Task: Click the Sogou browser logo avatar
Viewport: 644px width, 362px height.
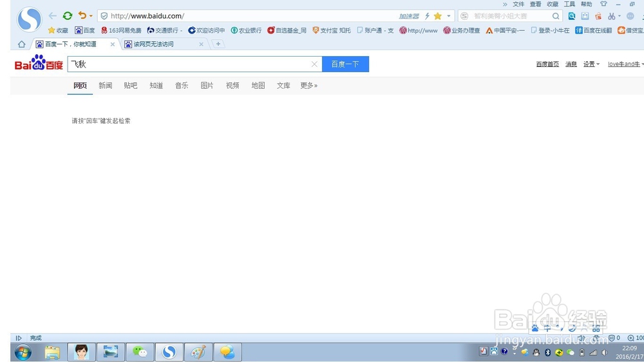Action: click(x=29, y=19)
